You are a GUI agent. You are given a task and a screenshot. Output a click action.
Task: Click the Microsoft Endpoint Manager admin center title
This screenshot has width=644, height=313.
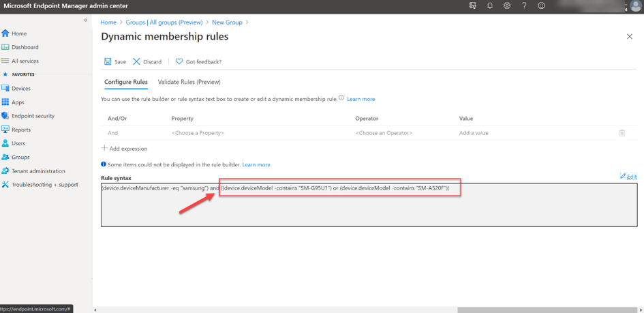pos(65,5)
